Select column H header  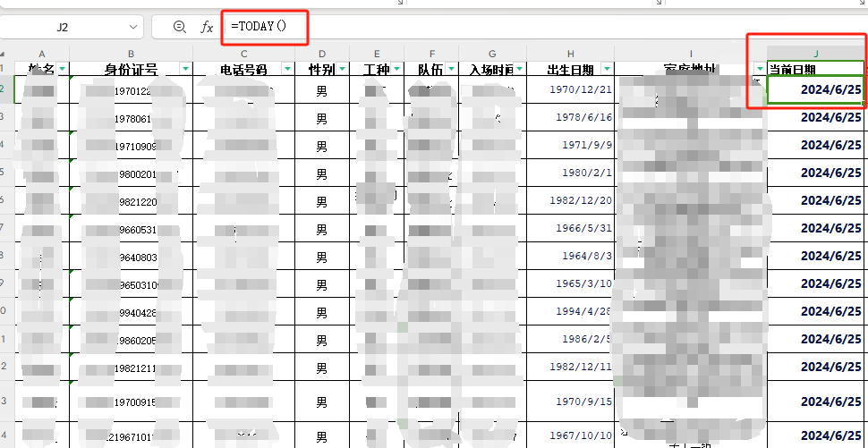[x=571, y=54]
